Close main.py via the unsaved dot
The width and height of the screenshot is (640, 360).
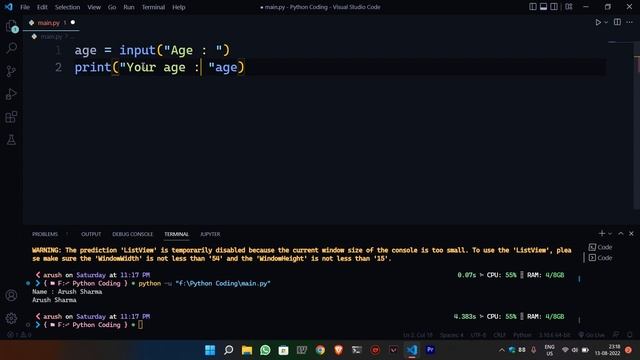click(73, 22)
